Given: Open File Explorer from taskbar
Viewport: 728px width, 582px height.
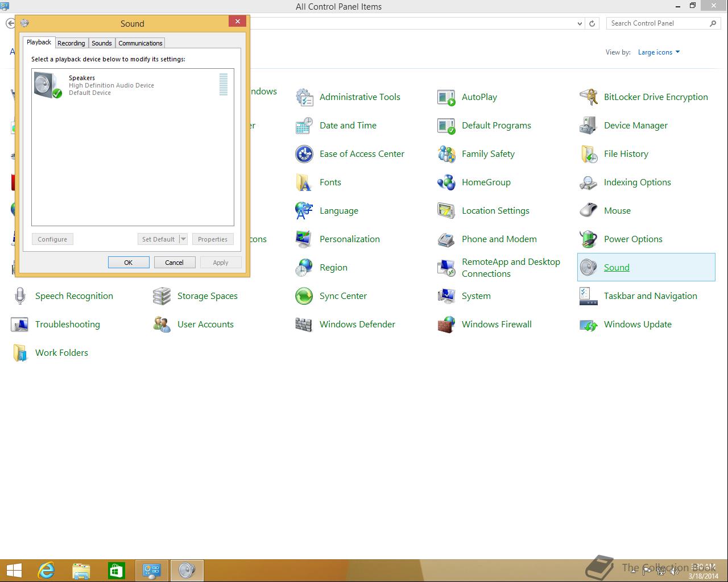Looking at the screenshot, I should point(81,570).
